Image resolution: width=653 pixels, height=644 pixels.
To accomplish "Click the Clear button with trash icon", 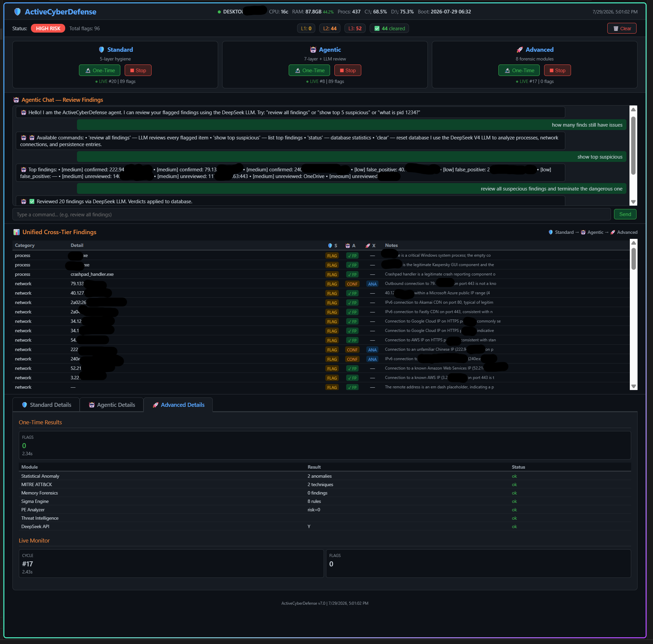I will (x=622, y=28).
